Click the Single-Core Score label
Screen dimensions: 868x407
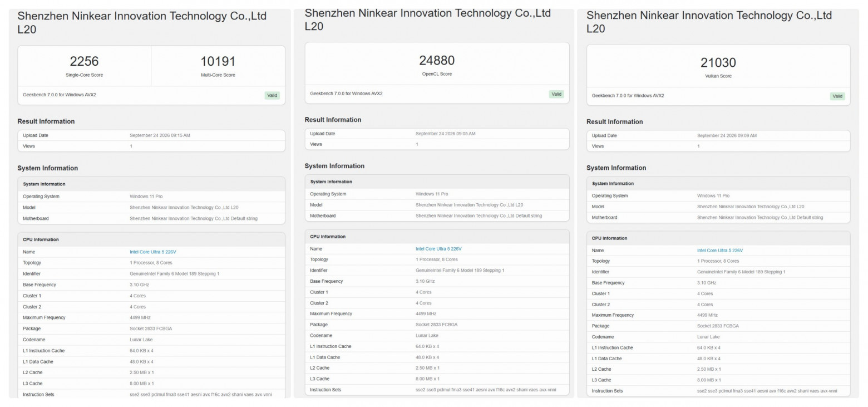84,75
